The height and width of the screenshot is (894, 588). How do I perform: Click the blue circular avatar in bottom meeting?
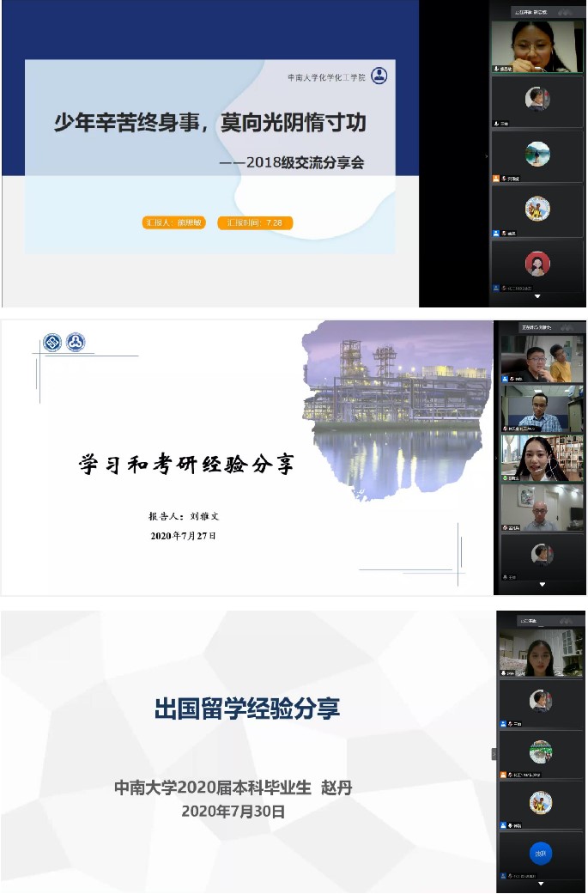point(540,854)
